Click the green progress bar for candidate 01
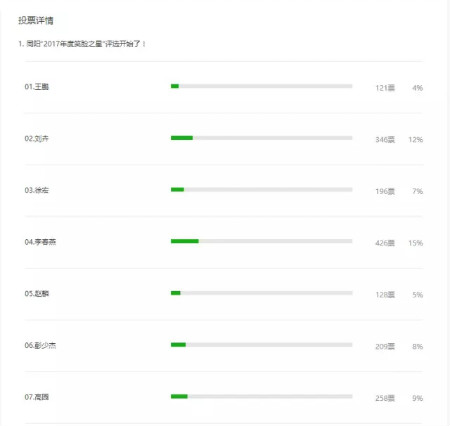450x426 pixels. pyautogui.click(x=262, y=86)
